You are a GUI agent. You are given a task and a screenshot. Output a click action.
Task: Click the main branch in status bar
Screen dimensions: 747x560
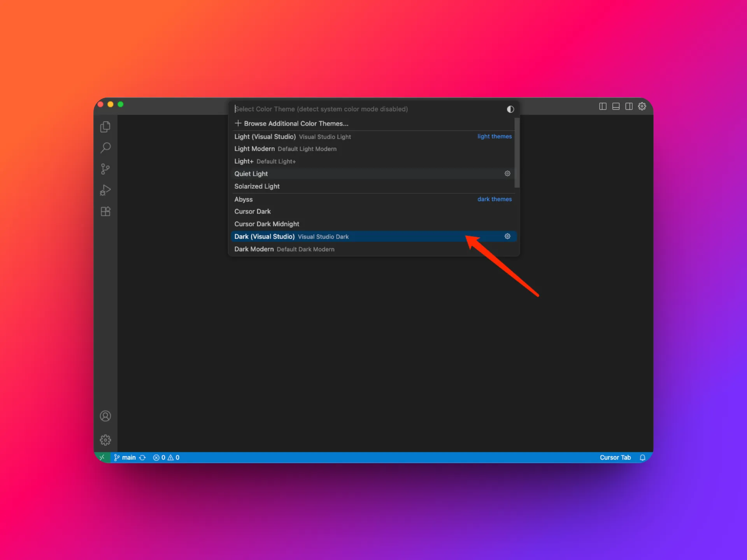(x=124, y=457)
